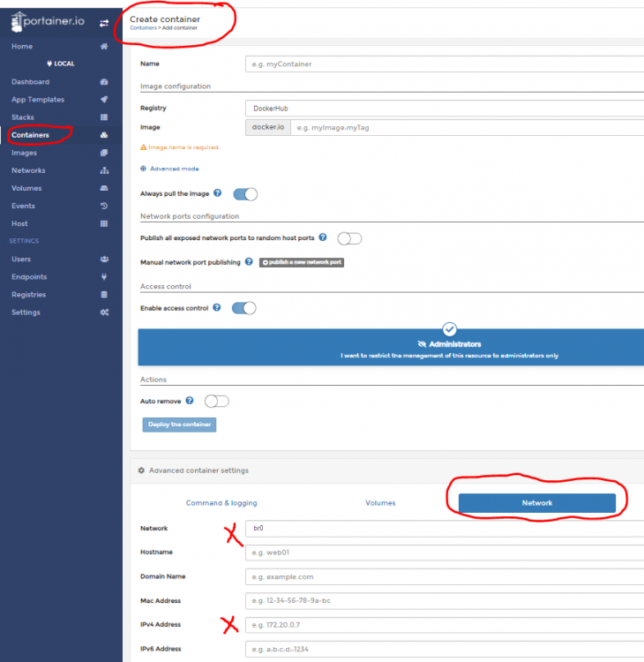Open the Network br0 dropdown
This screenshot has width=644, height=662.
[x=445, y=528]
